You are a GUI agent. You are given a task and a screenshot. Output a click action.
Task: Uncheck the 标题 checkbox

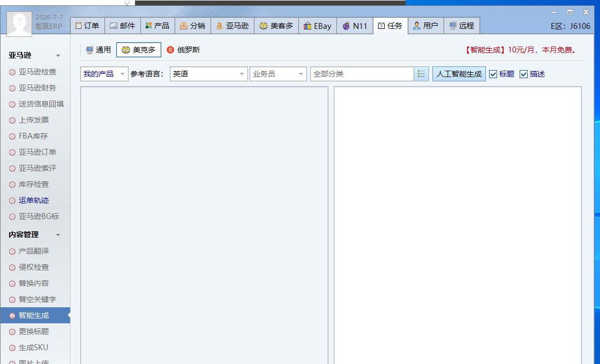(x=493, y=74)
